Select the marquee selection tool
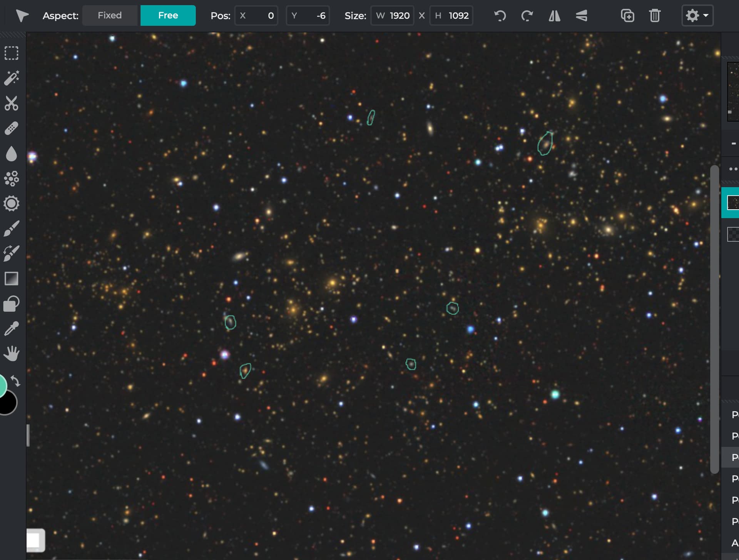This screenshot has height=560, width=739. [x=12, y=53]
